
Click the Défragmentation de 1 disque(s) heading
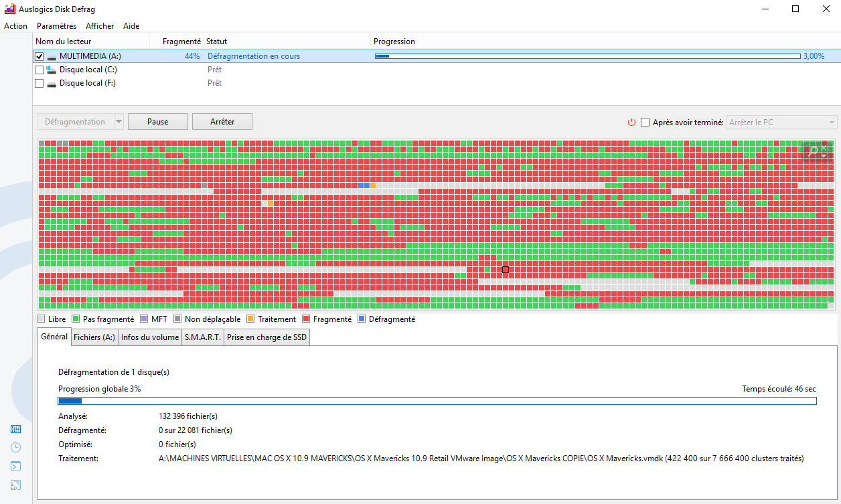coord(114,372)
